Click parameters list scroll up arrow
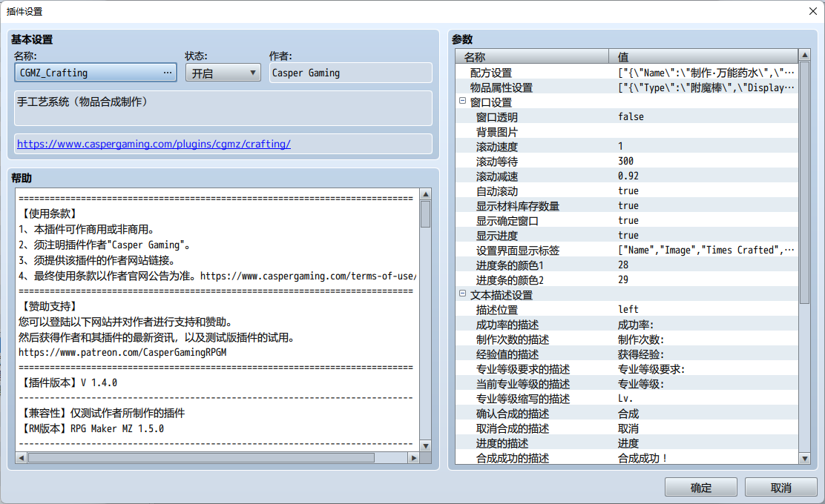 click(804, 55)
